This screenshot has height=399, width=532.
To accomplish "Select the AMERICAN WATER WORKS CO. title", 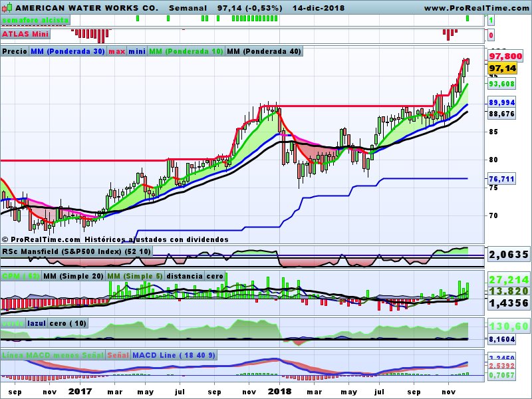I will point(87,8).
